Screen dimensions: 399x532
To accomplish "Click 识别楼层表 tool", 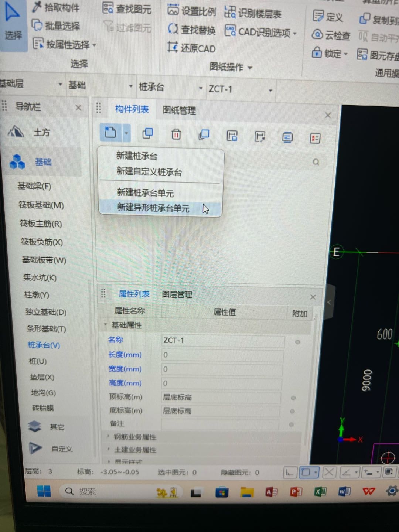I will [x=253, y=13].
